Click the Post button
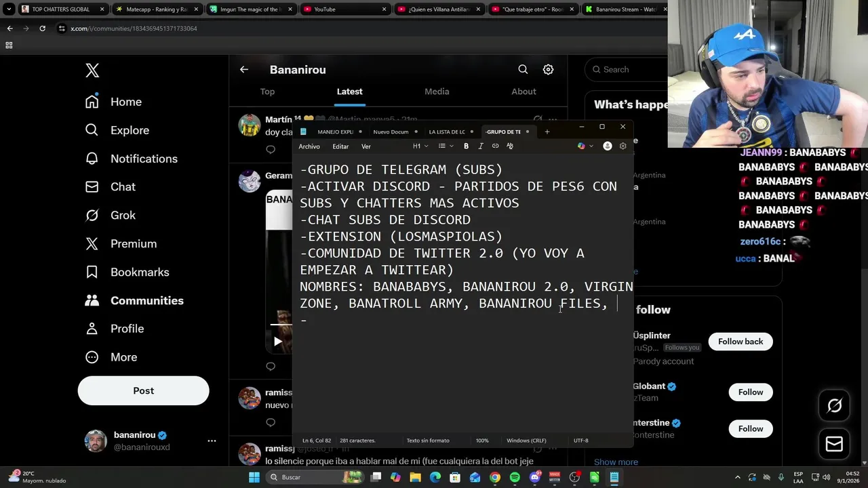868x488 pixels. pyautogui.click(x=143, y=390)
